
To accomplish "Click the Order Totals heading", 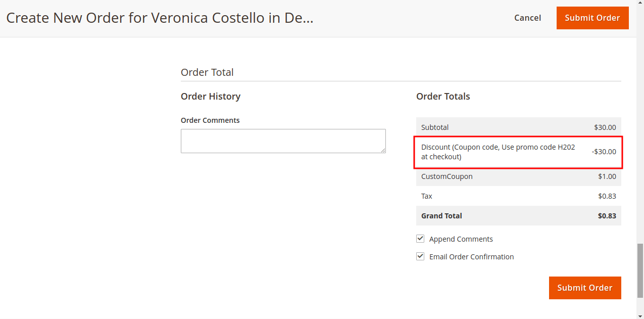I will pos(443,97).
